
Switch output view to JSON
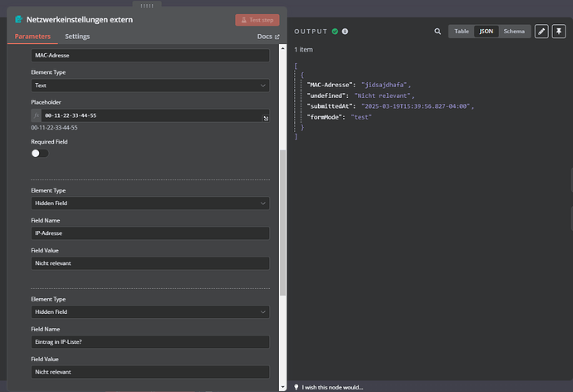tap(486, 32)
